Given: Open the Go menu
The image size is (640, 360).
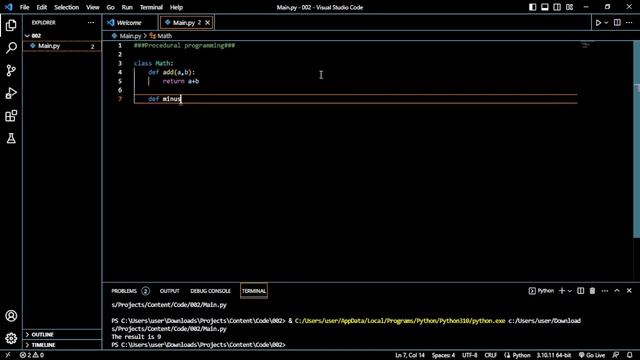Looking at the screenshot, I should tap(110, 7).
